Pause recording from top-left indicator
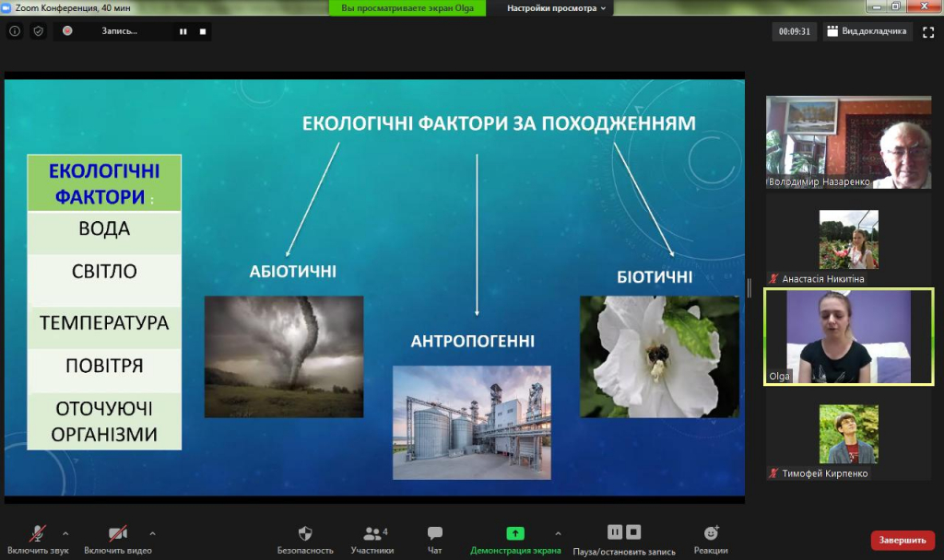 point(183,31)
